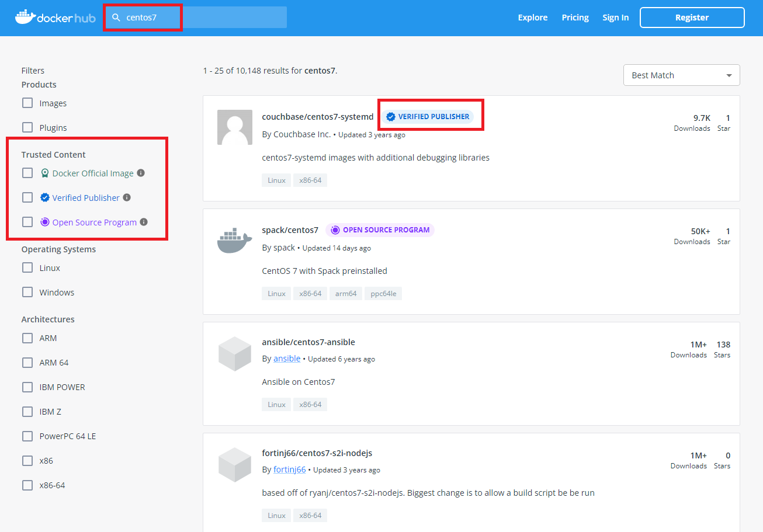This screenshot has height=532, width=763.
Task: Click the Open Source Program filter icon
Action: (x=45, y=222)
